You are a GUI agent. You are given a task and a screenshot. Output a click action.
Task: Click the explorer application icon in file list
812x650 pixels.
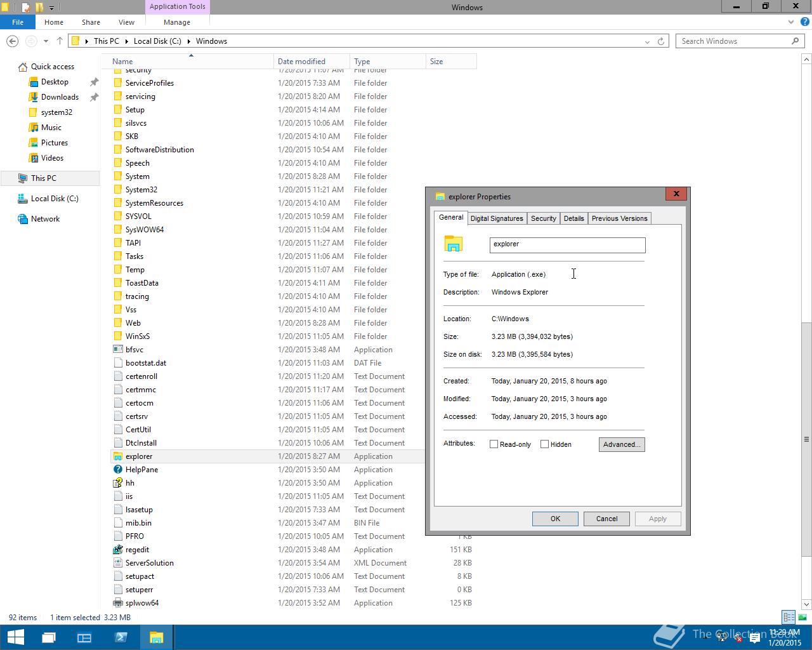[x=118, y=456]
